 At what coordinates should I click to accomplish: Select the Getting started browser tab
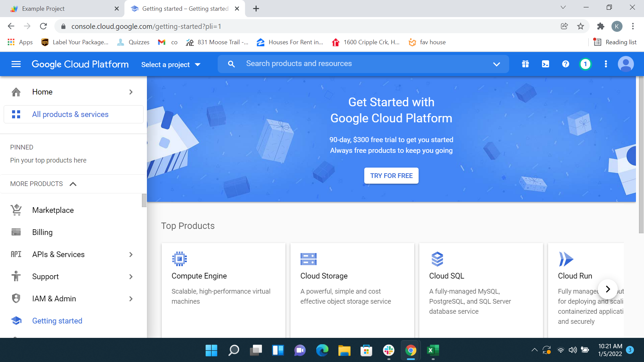(x=184, y=8)
